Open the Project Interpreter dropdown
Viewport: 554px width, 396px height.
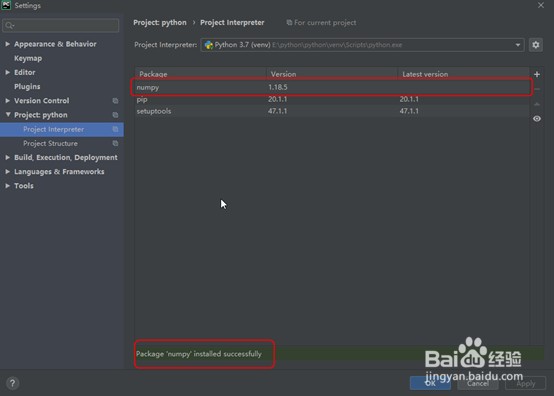pos(518,45)
